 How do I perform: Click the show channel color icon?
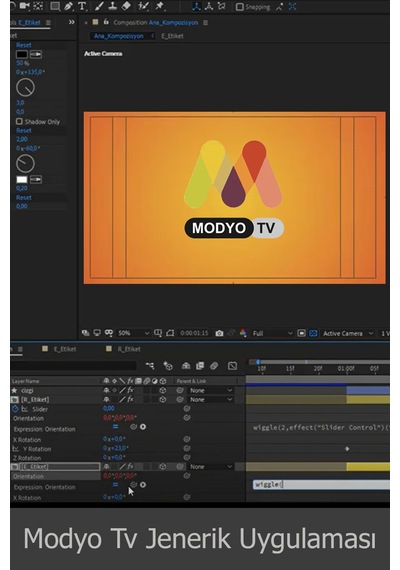(x=243, y=333)
